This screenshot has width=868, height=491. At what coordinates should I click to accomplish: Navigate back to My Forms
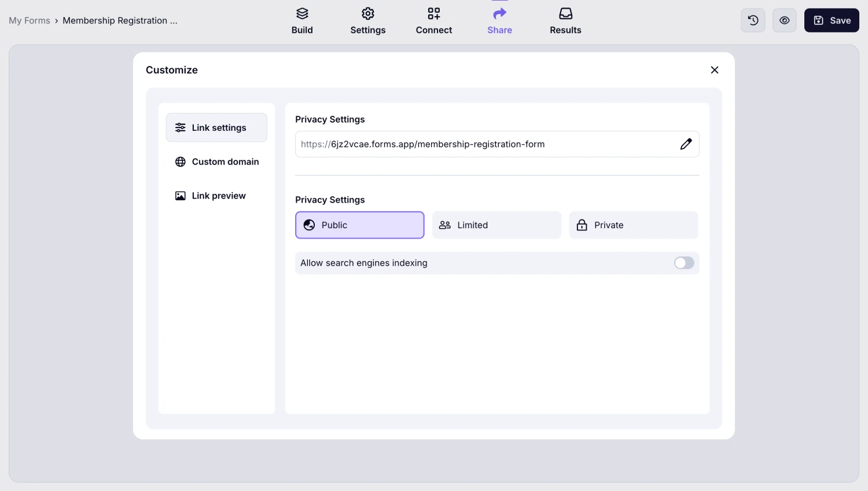coord(30,20)
